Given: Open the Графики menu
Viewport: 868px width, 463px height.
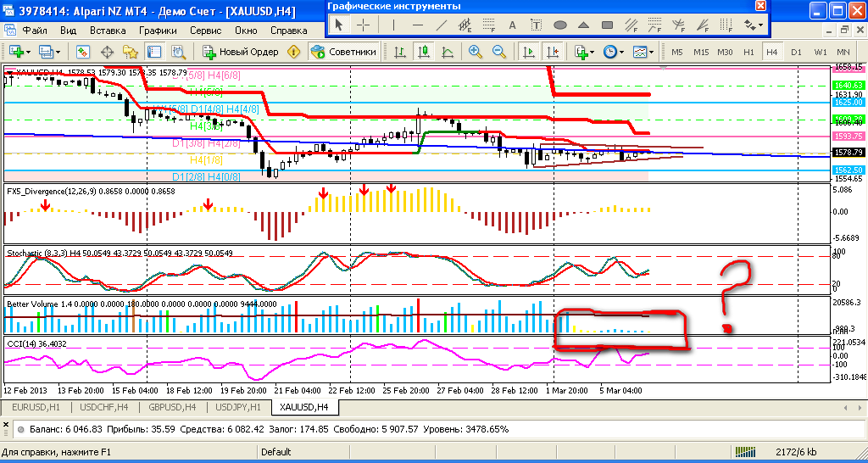Looking at the screenshot, I should tap(159, 30).
